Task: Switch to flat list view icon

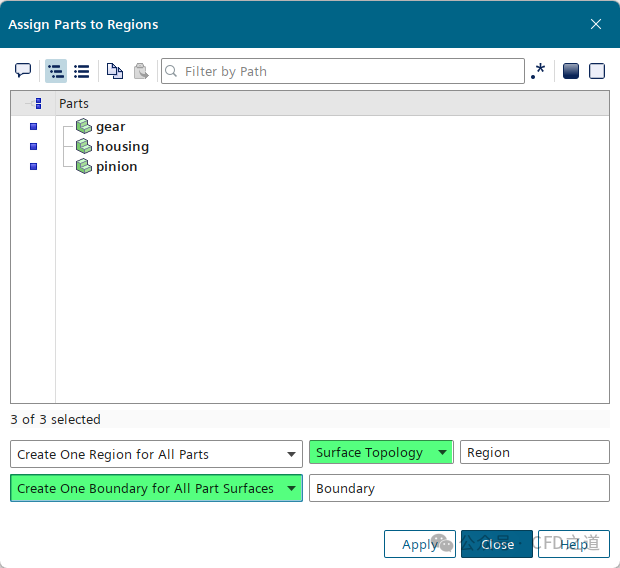Action: click(82, 71)
